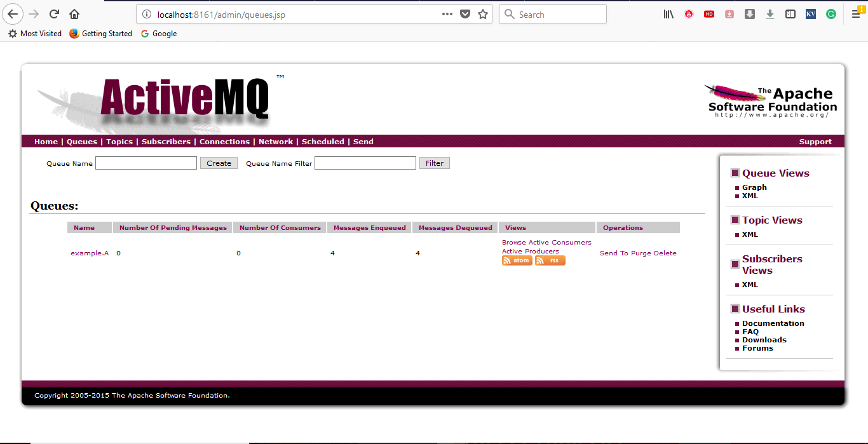Open the green Grammarly extension icon

coord(831,14)
